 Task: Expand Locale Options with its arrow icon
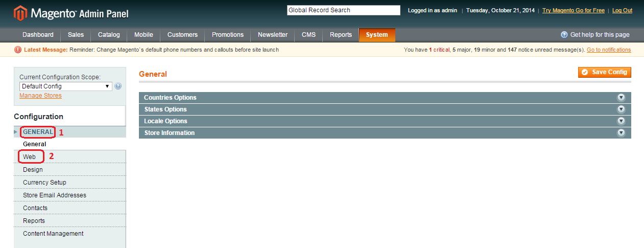coord(621,121)
